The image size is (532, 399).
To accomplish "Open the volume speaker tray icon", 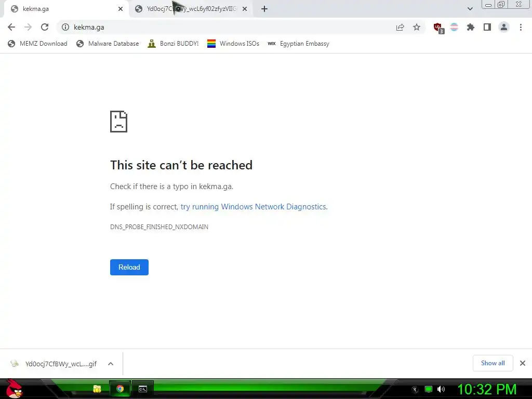I will tap(441, 389).
